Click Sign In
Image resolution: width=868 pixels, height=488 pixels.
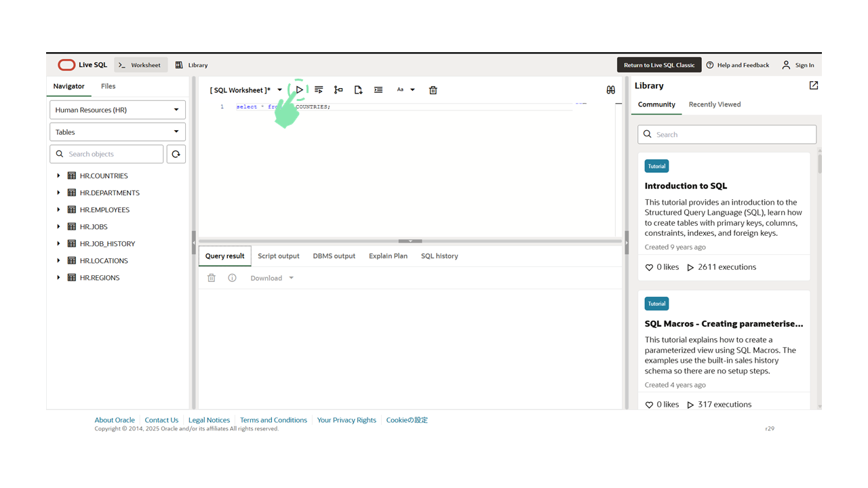(x=798, y=65)
